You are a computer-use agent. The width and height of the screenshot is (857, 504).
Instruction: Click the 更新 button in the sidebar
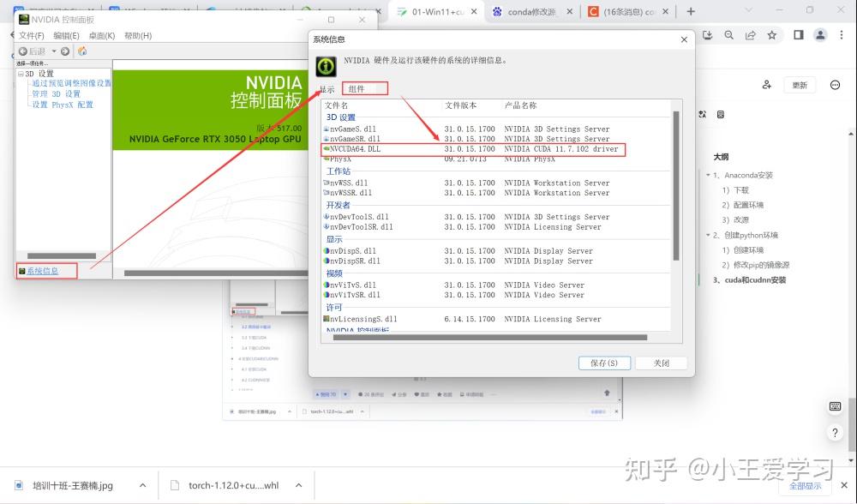[799, 85]
